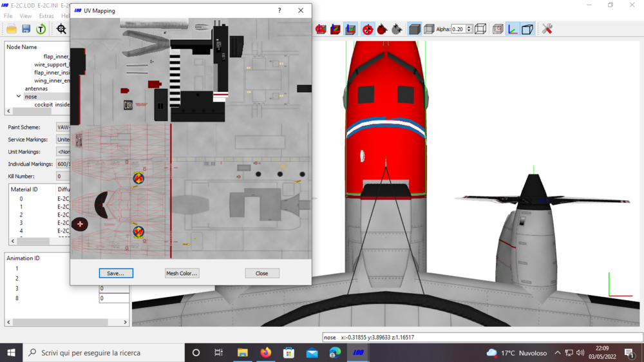Select the cockpit inside tree node
This screenshot has height=362, width=644.
(x=52, y=105)
